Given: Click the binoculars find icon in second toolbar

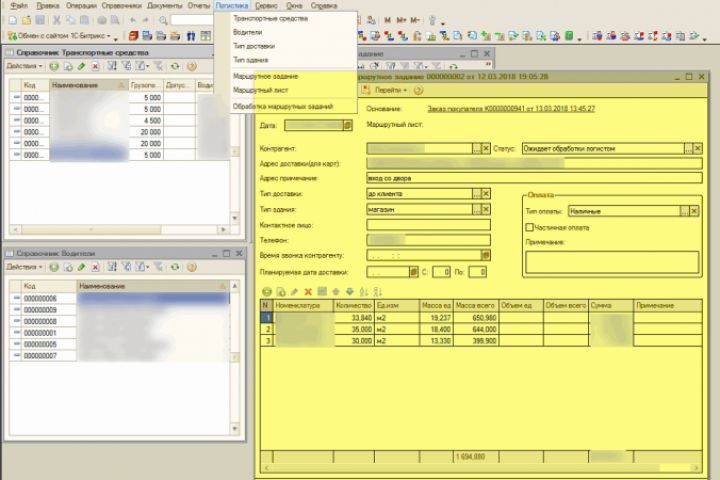Looking at the screenshot, I should tap(191, 36).
